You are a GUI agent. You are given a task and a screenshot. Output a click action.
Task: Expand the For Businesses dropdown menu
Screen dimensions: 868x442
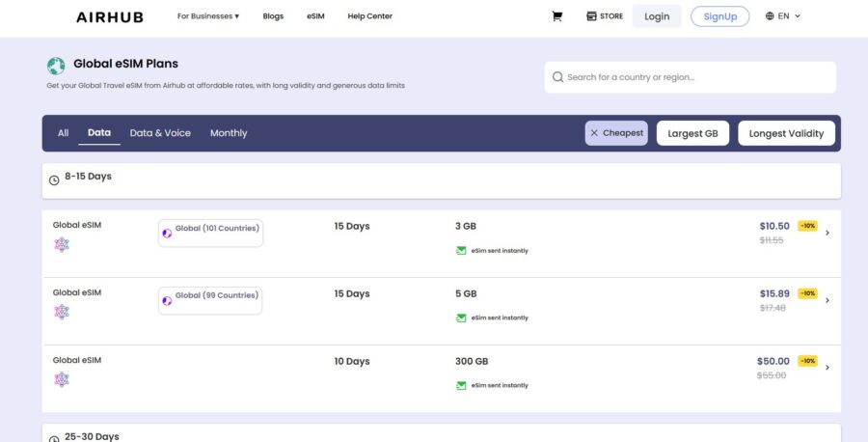pos(208,16)
